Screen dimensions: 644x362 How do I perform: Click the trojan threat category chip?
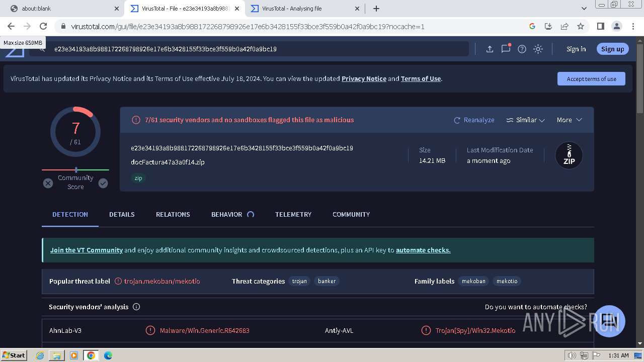click(299, 281)
